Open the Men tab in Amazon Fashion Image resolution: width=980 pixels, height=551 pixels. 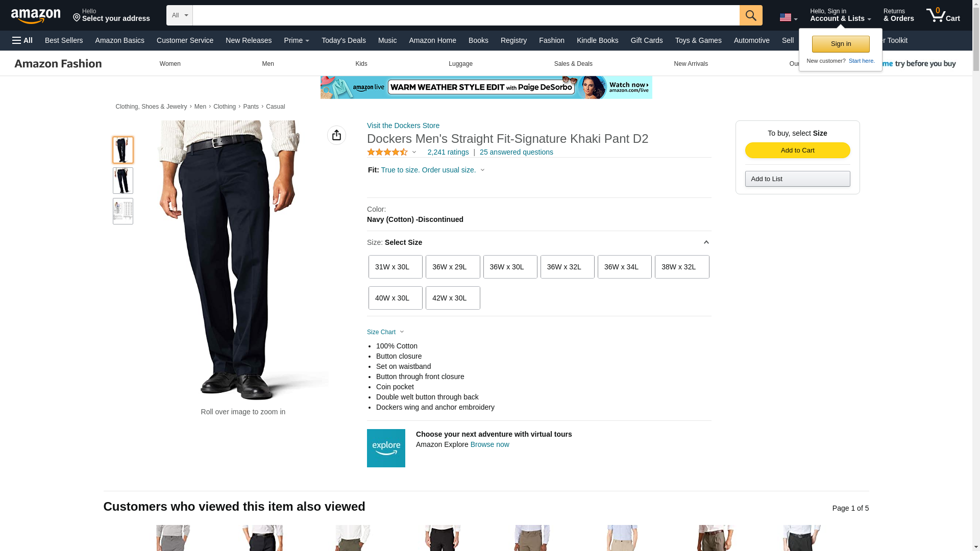pyautogui.click(x=267, y=64)
